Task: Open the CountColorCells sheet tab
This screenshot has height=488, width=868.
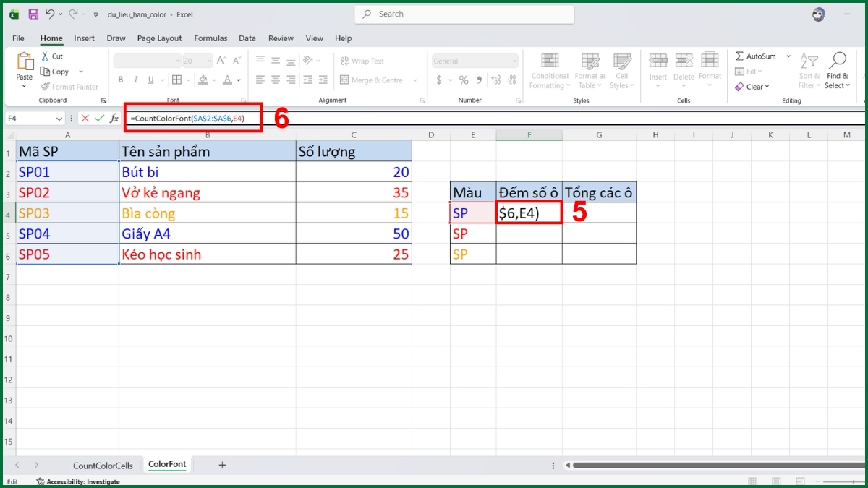Action: (x=103, y=466)
